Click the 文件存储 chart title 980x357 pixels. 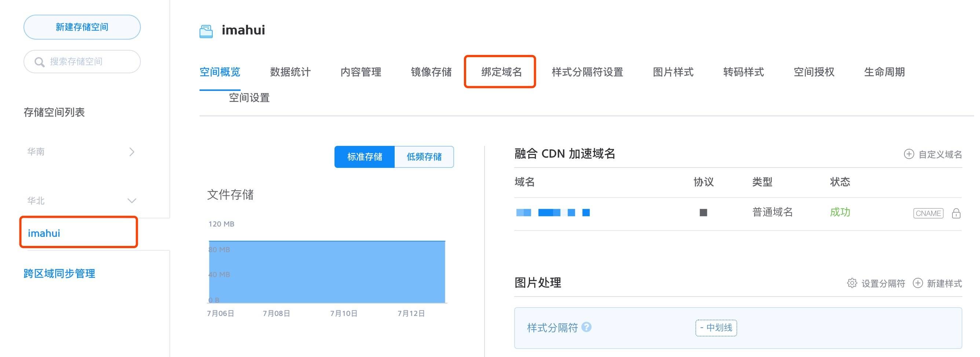[x=230, y=195]
